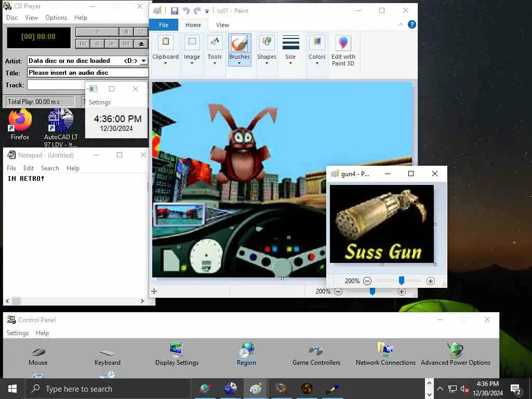Open the File menu in Notepad
This screenshot has height=399, width=532.
click(x=11, y=168)
